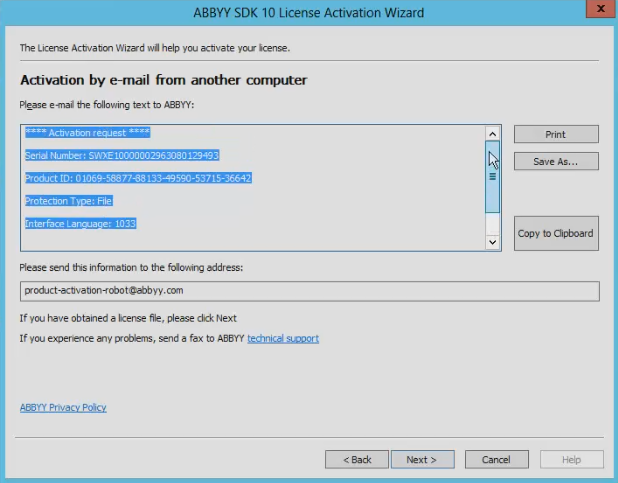Click the product-activation-robot@abbyy.com address field
Viewport: 618px width, 483px height.
[309, 290]
